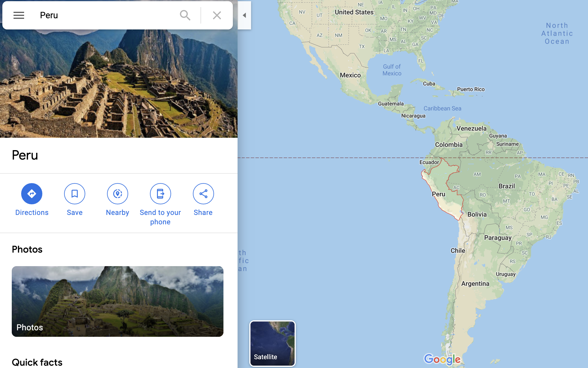The height and width of the screenshot is (368, 588).
Task: Select the Mexico label on map
Action: click(x=350, y=75)
